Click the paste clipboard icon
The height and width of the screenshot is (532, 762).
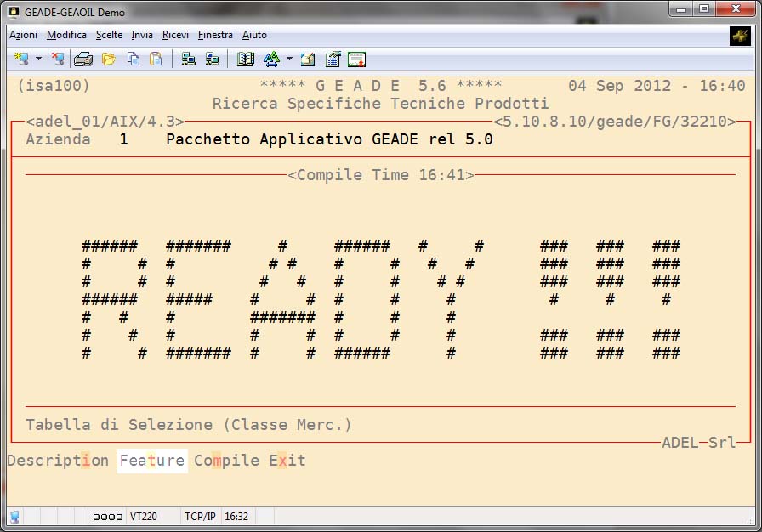click(x=156, y=59)
